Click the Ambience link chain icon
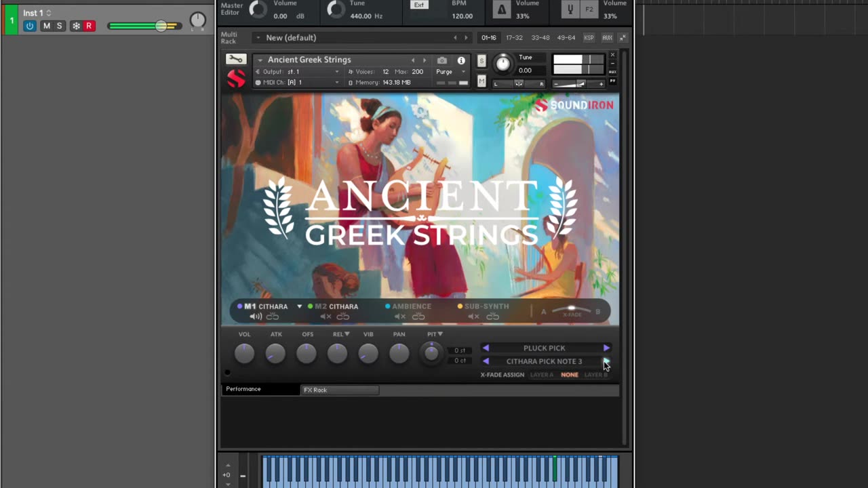The width and height of the screenshot is (868, 488). click(x=418, y=317)
